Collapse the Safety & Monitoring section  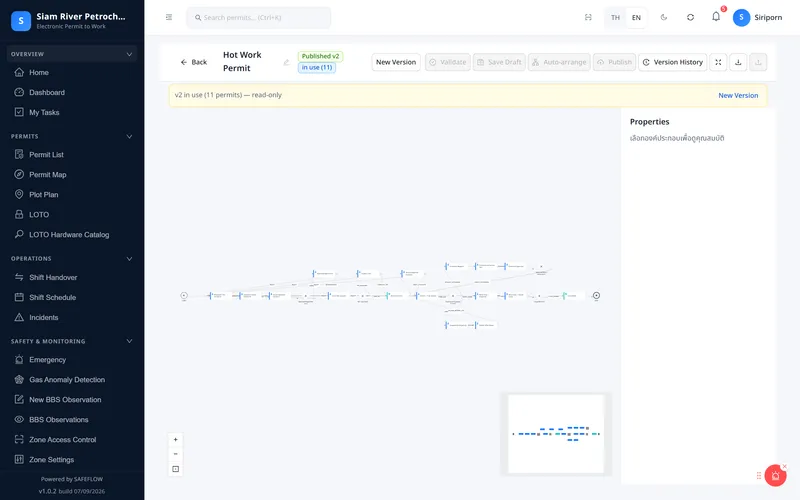[x=129, y=341]
